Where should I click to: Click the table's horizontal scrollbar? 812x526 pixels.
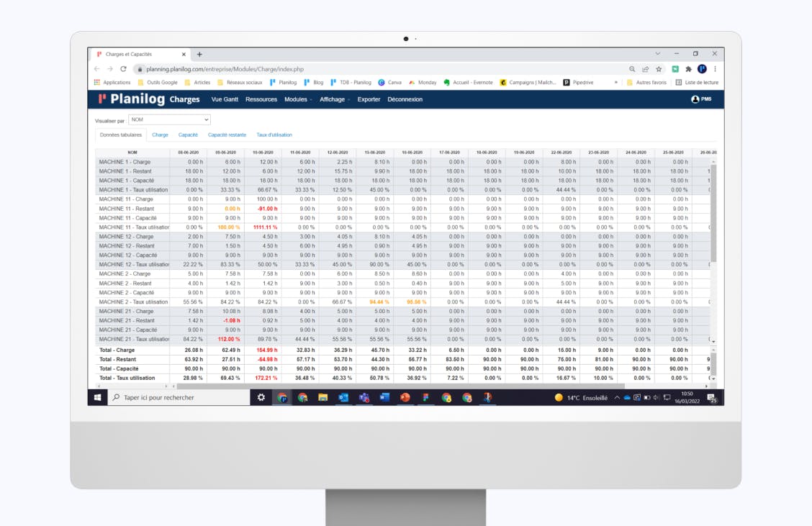[400, 386]
